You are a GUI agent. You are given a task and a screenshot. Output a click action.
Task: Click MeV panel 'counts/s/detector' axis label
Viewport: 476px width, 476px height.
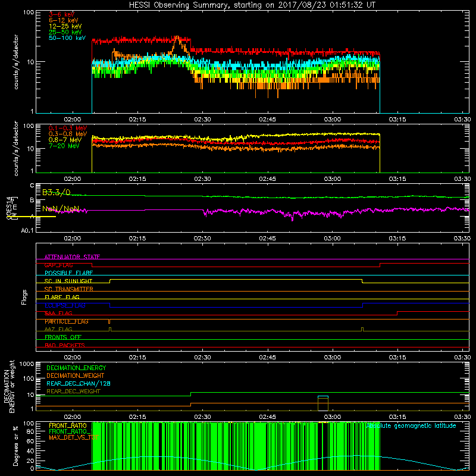click(16, 148)
